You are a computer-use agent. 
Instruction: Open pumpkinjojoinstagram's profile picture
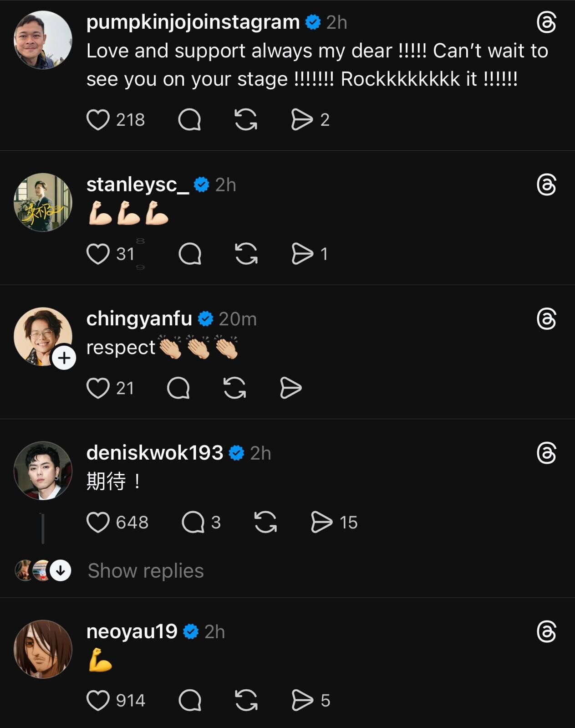(x=43, y=40)
